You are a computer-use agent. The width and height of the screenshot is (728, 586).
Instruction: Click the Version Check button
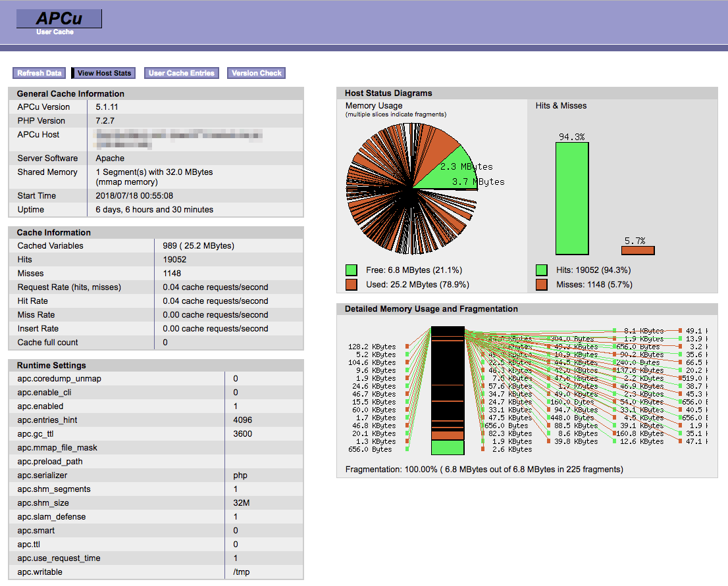(257, 73)
